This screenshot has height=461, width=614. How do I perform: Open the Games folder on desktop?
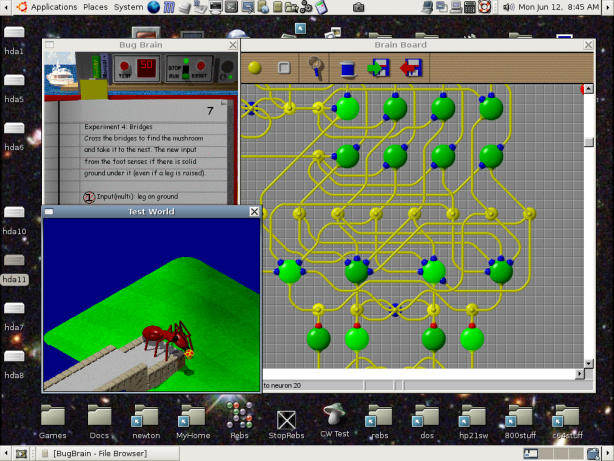tap(52, 421)
